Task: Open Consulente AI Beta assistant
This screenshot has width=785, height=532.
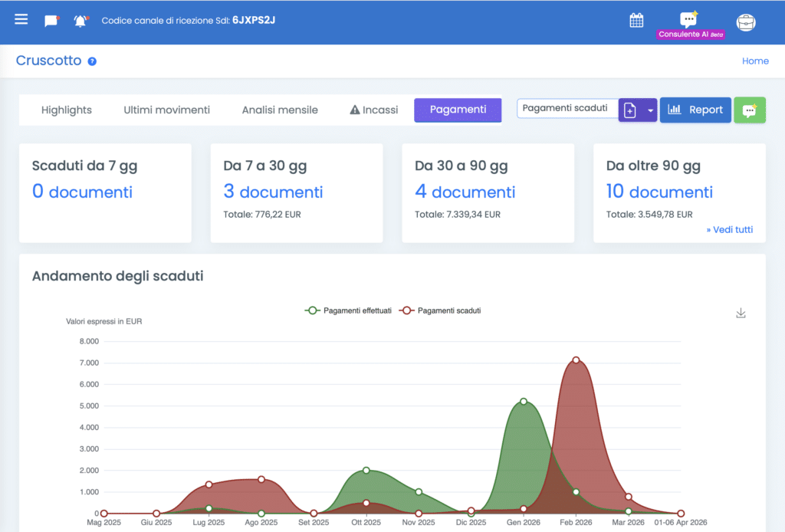Action: tap(689, 25)
